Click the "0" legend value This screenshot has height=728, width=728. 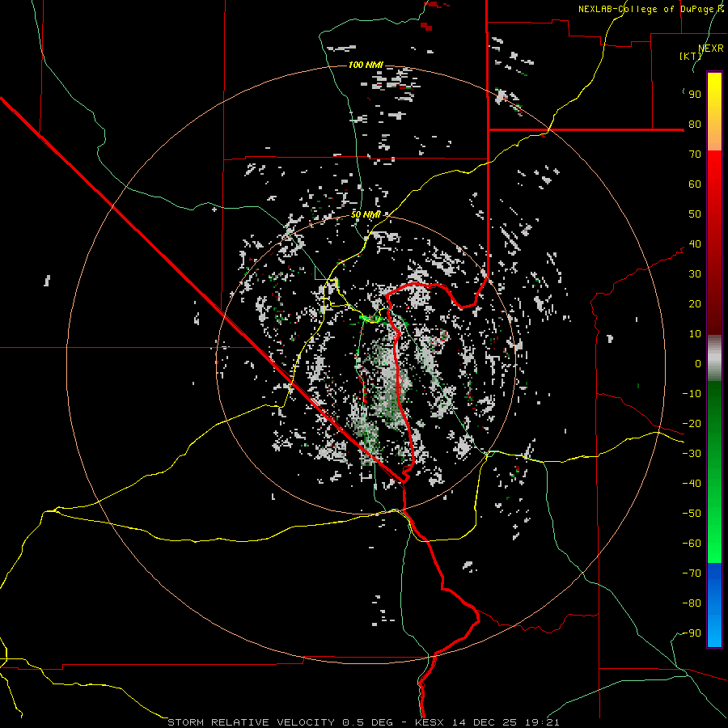click(x=698, y=364)
